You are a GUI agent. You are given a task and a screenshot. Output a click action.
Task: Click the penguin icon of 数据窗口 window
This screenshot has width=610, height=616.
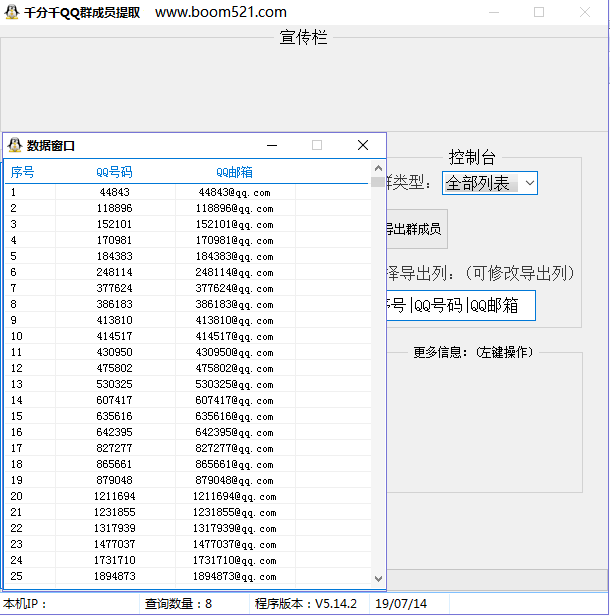15,145
